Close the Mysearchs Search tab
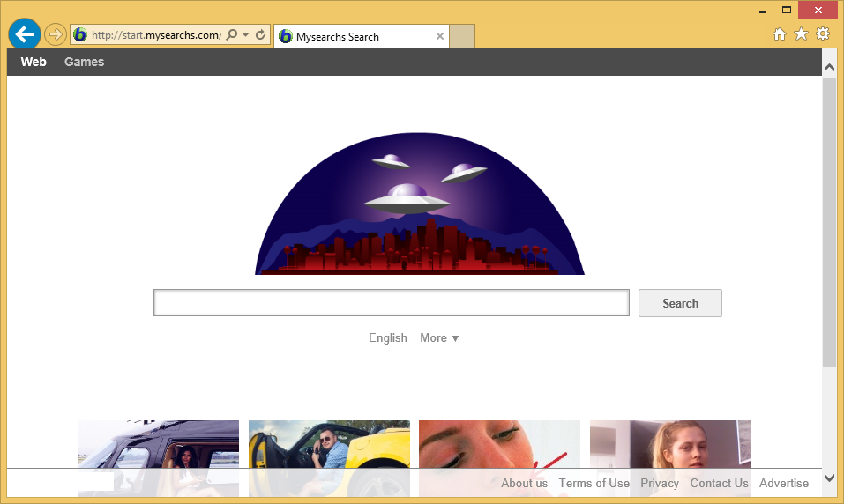844x504 pixels. [440, 36]
